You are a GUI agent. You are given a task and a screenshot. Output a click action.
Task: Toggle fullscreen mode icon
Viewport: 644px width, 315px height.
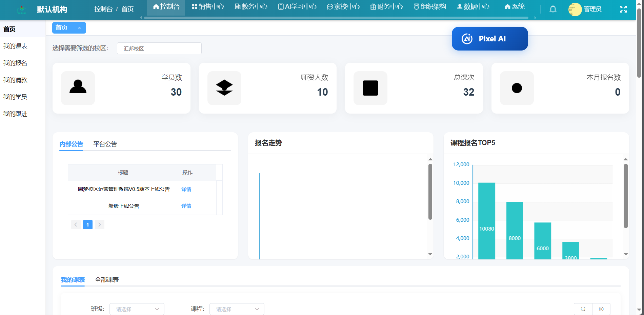coord(623,9)
